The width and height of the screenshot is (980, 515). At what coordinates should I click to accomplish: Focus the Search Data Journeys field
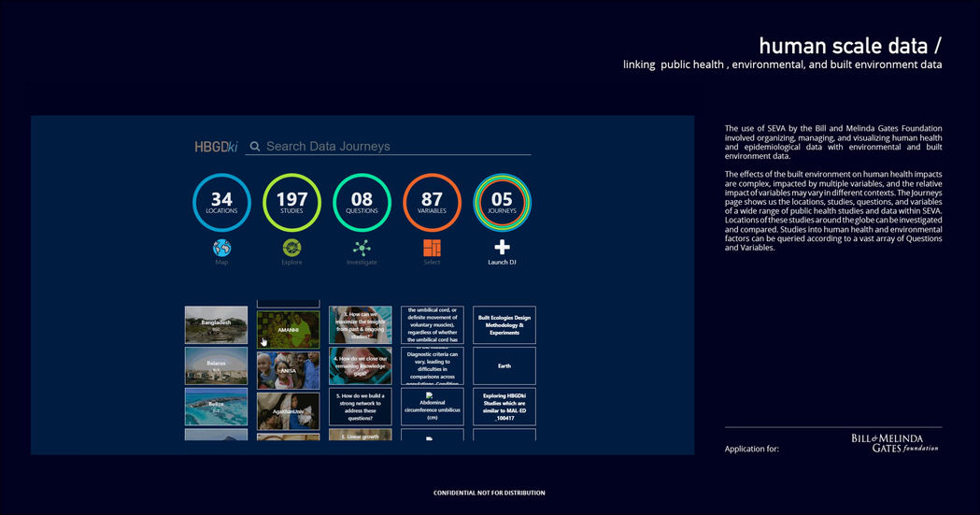[x=388, y=146]
